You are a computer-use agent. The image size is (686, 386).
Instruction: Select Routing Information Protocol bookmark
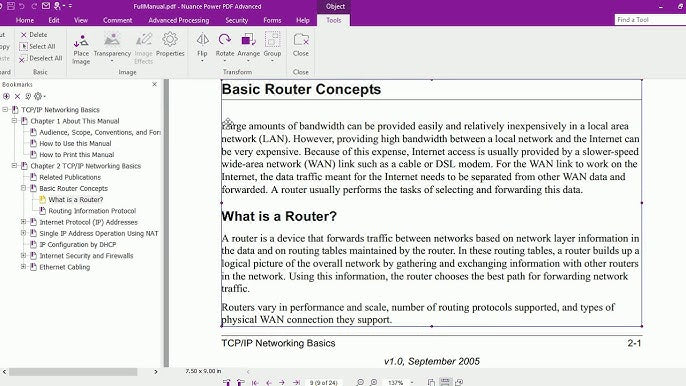(x=92, y=211)
